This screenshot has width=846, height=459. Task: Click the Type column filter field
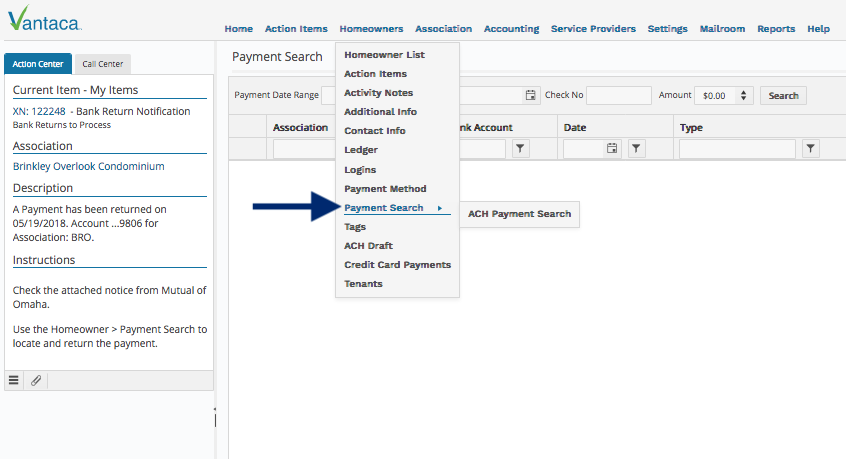coord(737,148)
